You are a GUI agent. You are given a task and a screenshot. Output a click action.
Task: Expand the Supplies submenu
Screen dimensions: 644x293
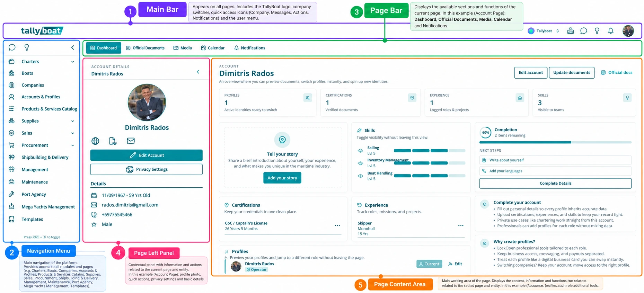pyautogui.click(x=73, y=121)
